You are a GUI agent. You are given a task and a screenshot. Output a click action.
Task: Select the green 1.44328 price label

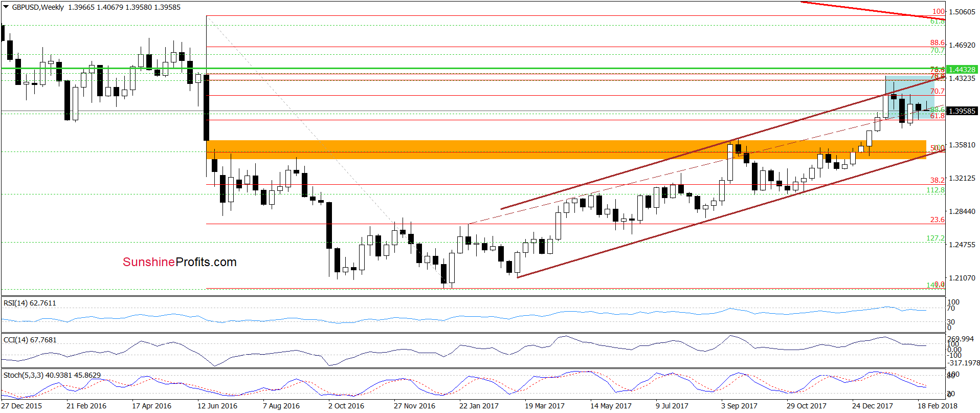(962, 70)
